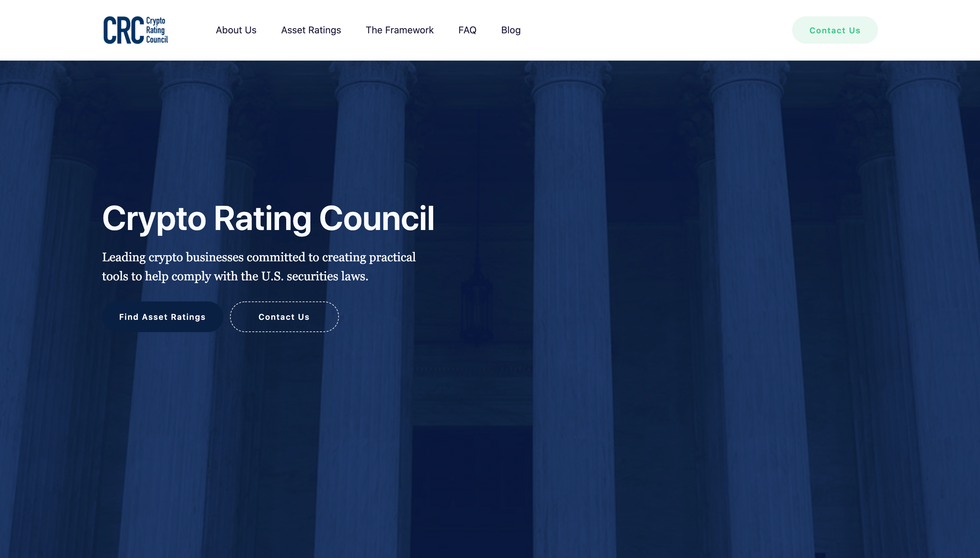Viewport: 980px width, 558px height.
Task: Reach out using the header Contact Us pill
Action: [x=835, y=30]
